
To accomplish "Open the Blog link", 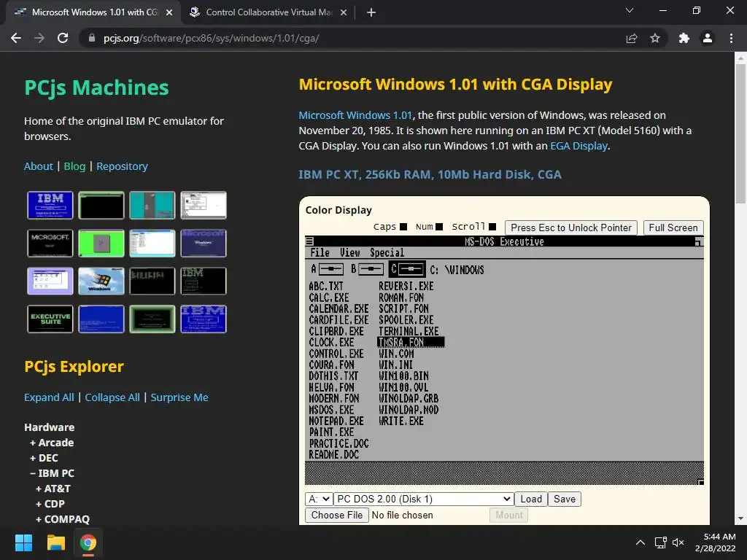I will pos(75,166).
